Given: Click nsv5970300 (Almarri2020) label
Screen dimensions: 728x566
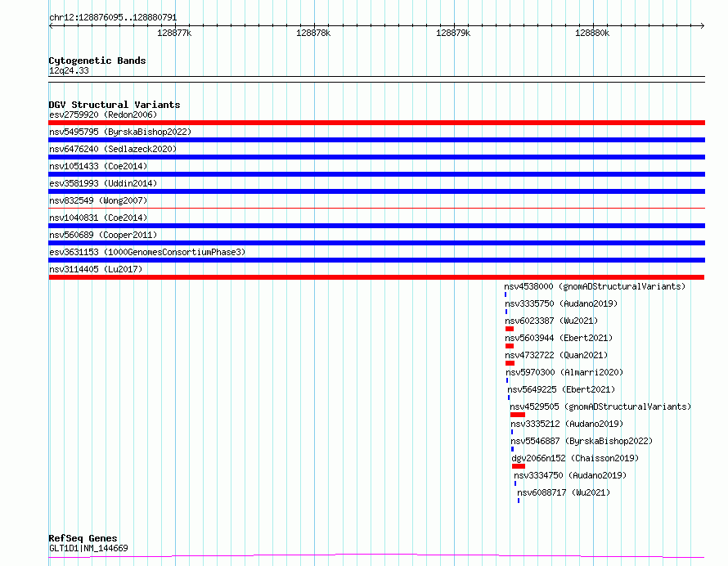Looking at the screenshot, I should 564,372.
